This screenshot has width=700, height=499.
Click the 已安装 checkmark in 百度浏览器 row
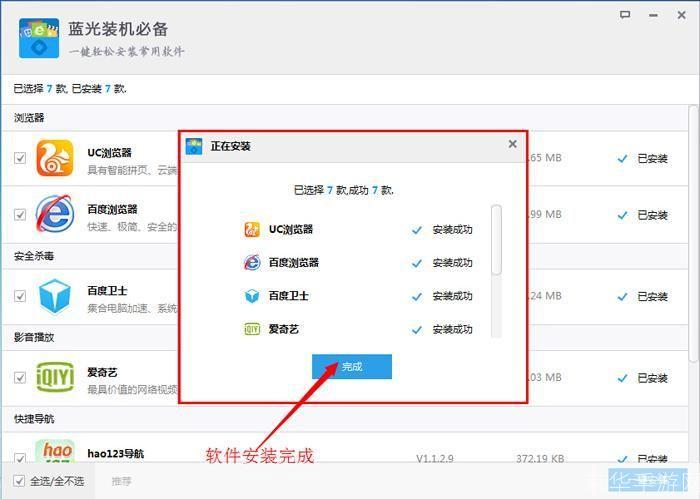622,215
